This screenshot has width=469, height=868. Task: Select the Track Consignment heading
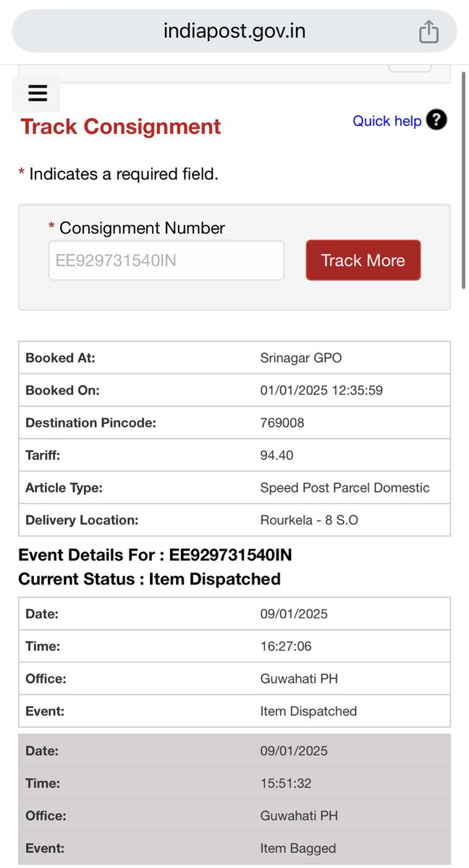(121, 127)
